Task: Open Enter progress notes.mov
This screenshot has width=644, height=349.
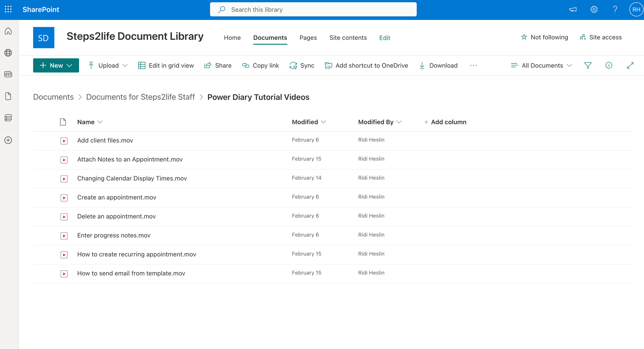Action: coord(114,235)
